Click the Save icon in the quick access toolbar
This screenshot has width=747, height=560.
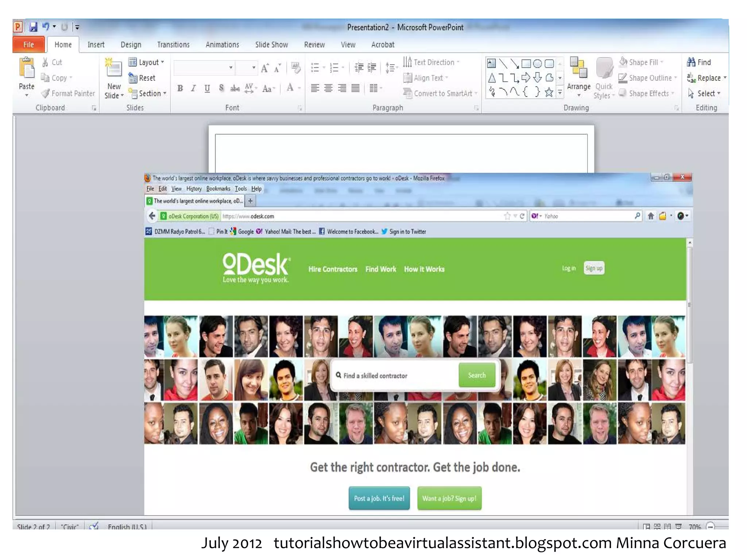click(33, 27)
